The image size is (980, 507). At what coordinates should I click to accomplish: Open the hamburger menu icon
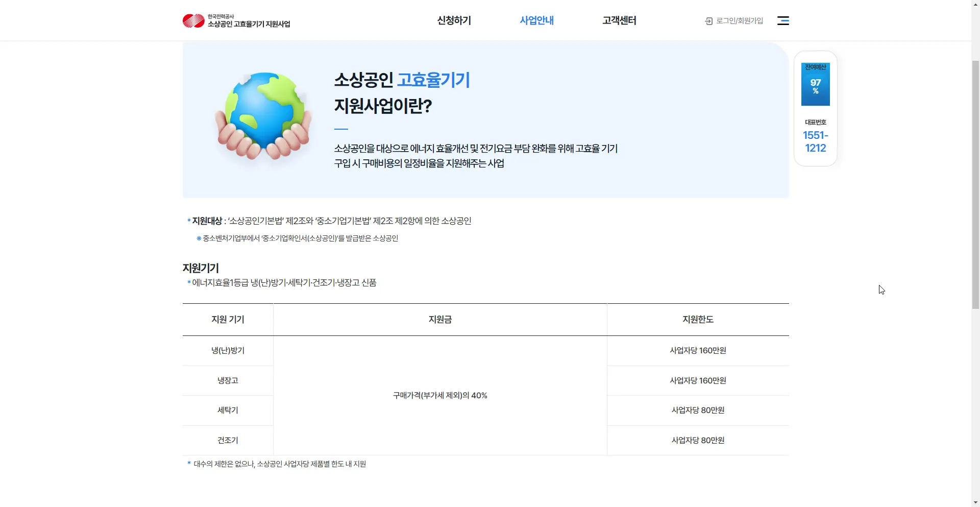782,20
